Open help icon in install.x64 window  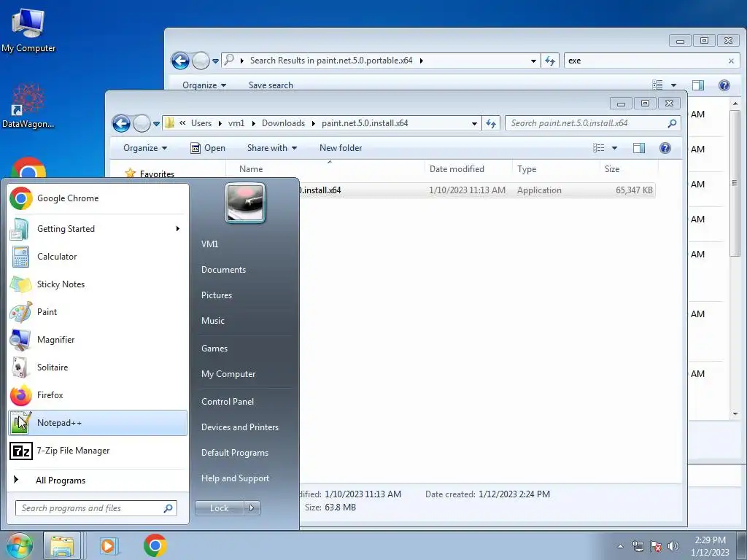point(665,148)
